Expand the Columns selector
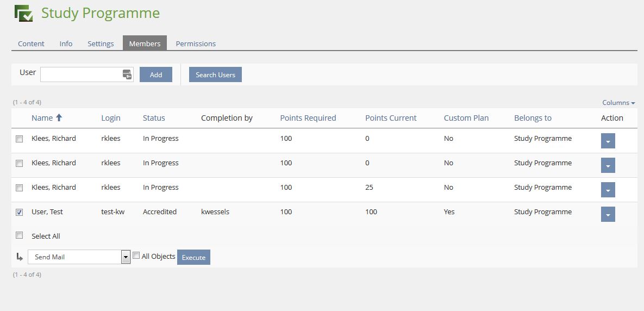Viewport: 644px width, 311px height. [x=618, y=103]
